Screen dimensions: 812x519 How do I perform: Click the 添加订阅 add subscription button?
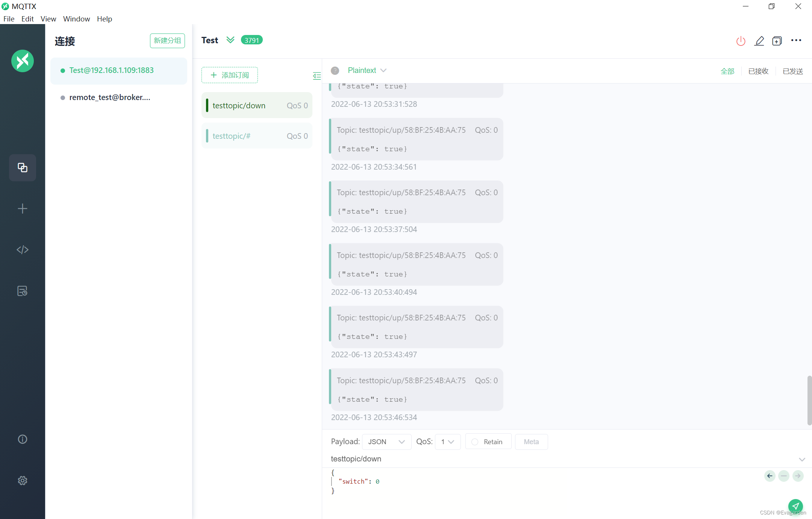pos(230,75)
